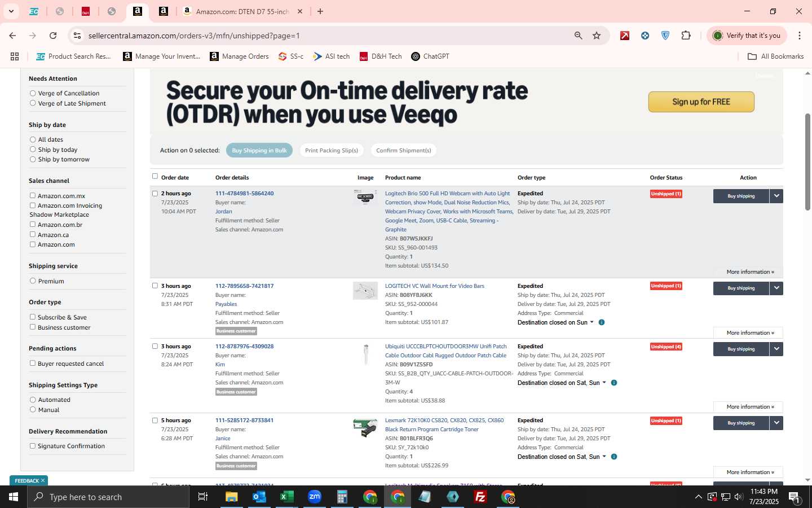Click Print Packing Slip(s) button

point(332,150)
